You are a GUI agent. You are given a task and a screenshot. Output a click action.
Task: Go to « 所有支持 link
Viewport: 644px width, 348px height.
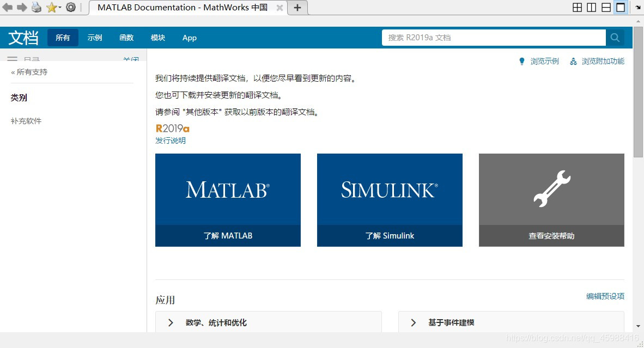coord(29,72)
